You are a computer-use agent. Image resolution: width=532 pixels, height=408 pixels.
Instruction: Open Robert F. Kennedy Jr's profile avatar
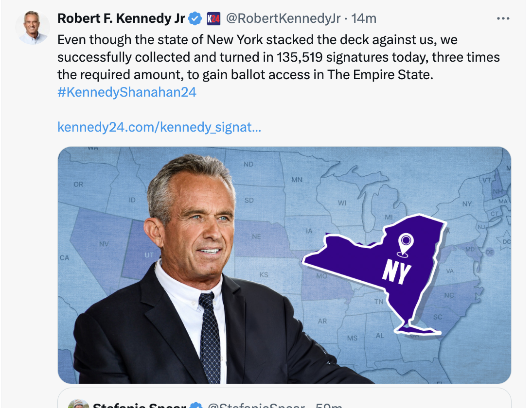pos(33,28)
